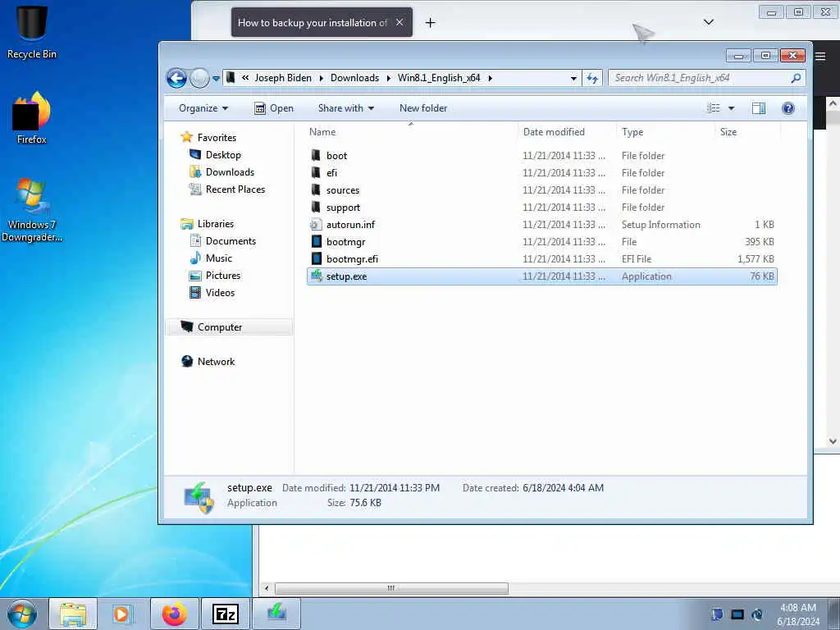The height and width of the screenshot is (630, 840).
Task: Select the autorun.inf file icon
Action: [x=316, y=225]
